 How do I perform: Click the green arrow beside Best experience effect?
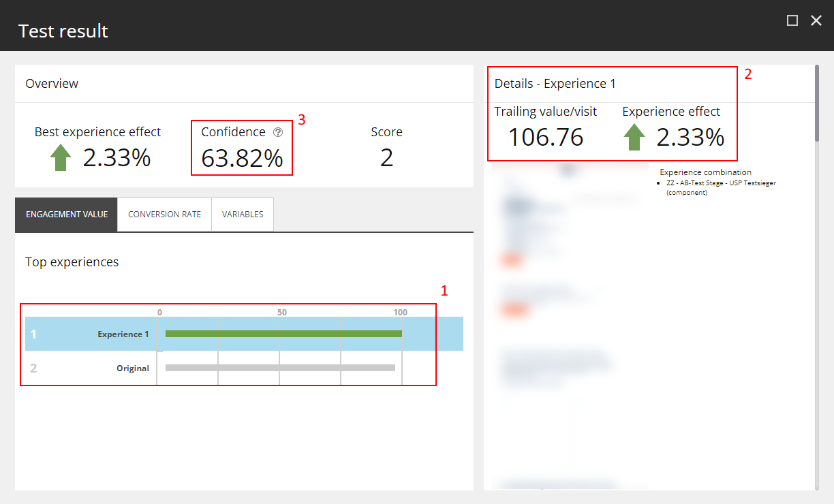[x=60, y=157]
